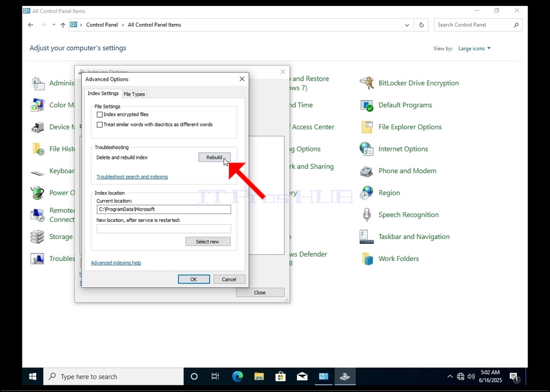Launch File Explorer Options icon
The width and height of the screenshot is (550, 392).
(366, 127)
